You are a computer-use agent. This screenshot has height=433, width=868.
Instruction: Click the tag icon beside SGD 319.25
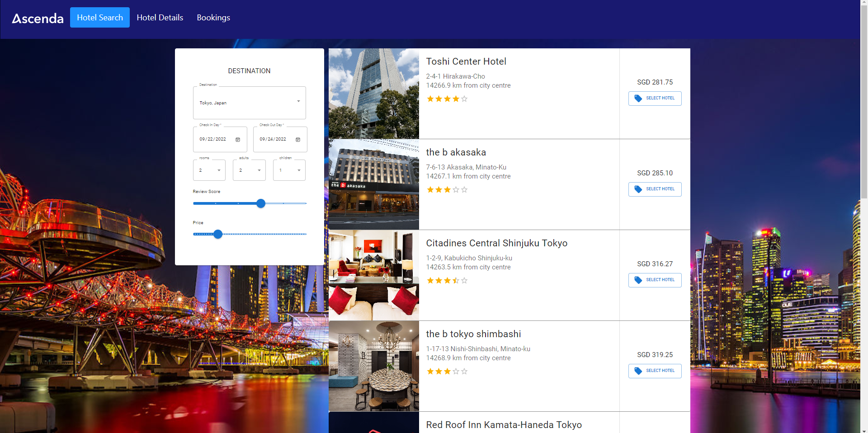click(x=638, y=371)
